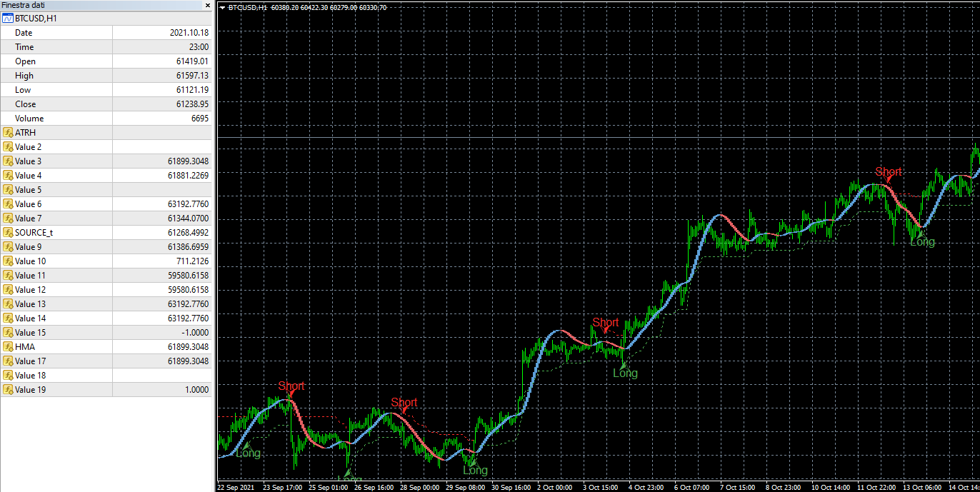Select the Close value 61238.95
This screenshot has height=492, width=980.
(192, 104)
